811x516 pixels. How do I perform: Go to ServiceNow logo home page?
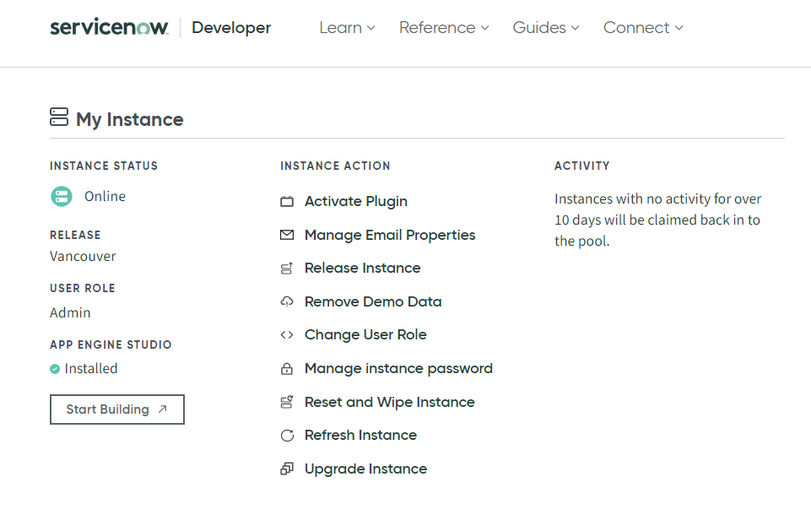[109, 28]
